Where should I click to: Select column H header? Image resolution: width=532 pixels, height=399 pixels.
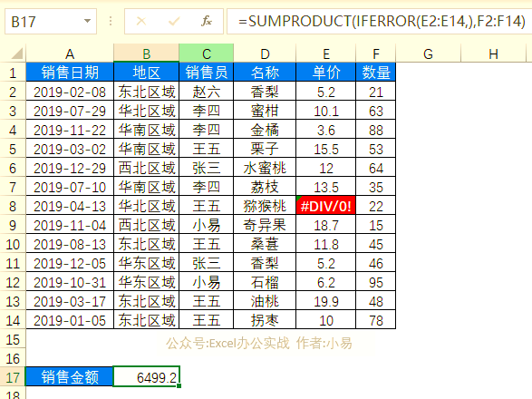click(493, 54)
